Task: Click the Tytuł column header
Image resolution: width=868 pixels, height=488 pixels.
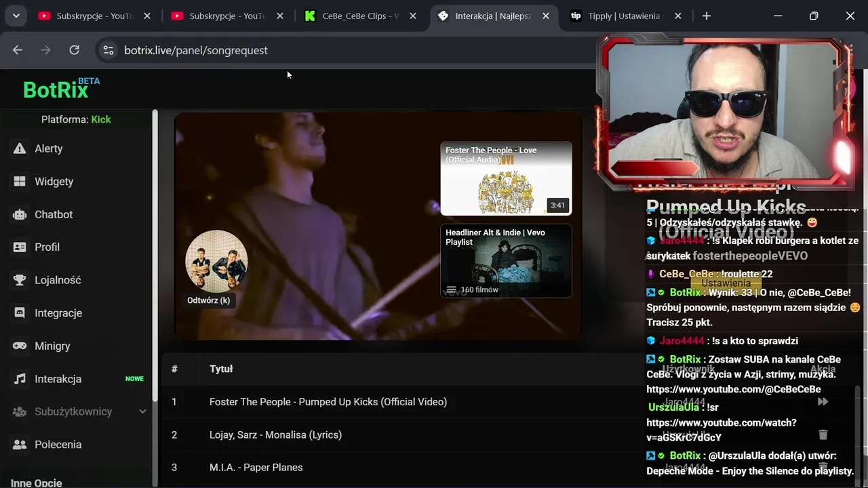Action: 221,369
